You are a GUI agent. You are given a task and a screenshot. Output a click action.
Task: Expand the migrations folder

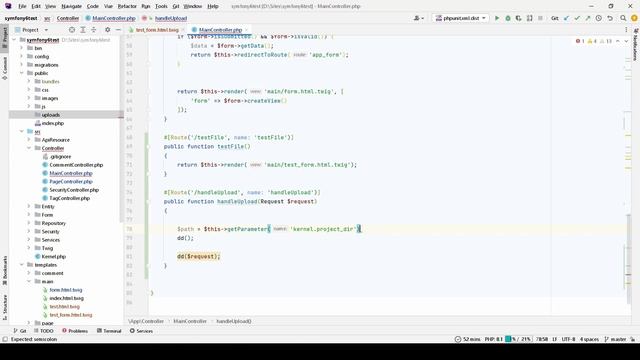(22, 65)
